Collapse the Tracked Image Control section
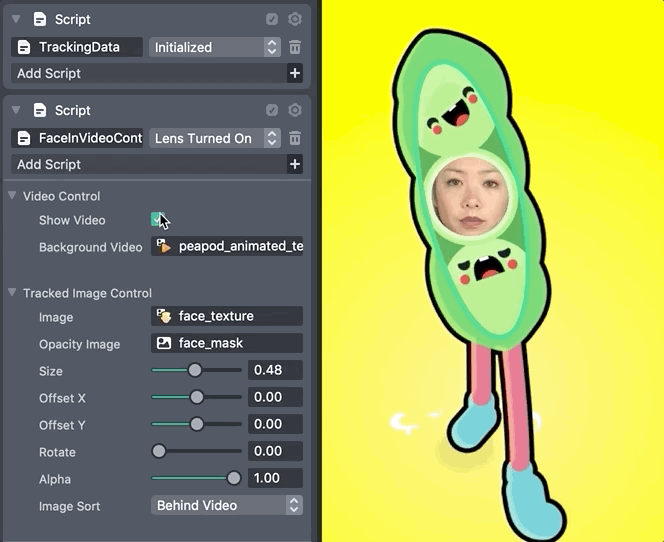Viewport: 664px width, 542px height. tap(12, 292)
